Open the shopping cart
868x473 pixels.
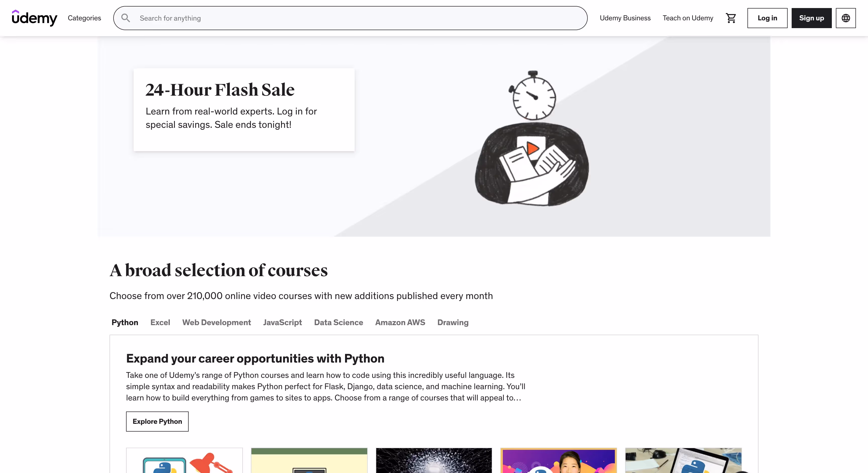[731, 18]
